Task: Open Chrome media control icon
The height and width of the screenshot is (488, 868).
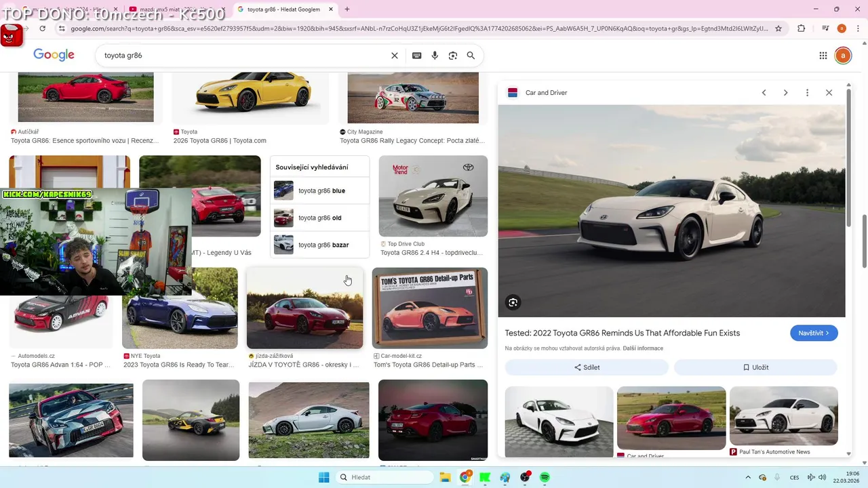Action: click(x=825, y=28)
